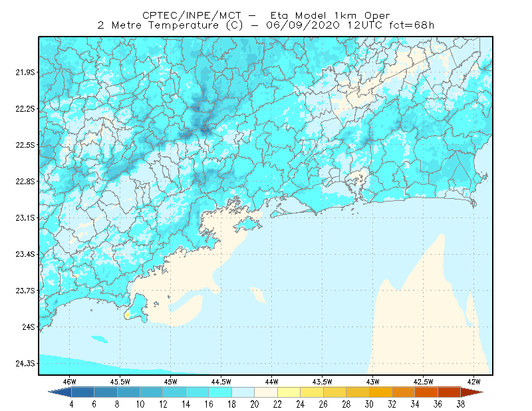Click the 46W longitude axis label
Viewport: 532px width, 411px height.
pyautogui.click(x=70, y=382)
